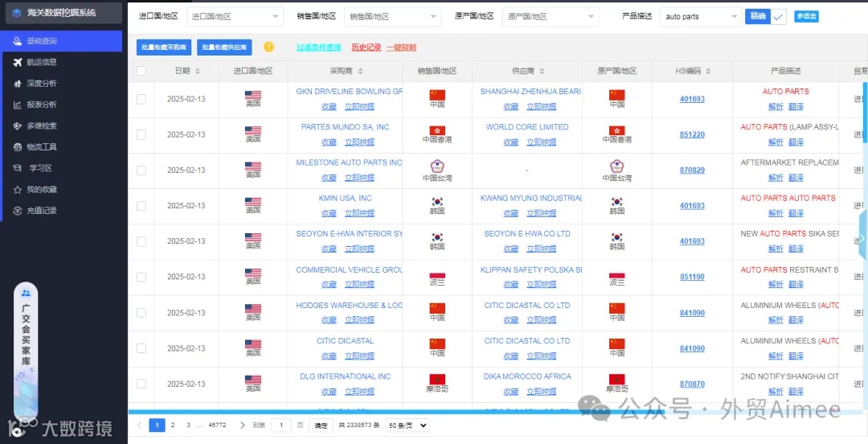The image size is (868, 444).
Task: Toggle the 精确 exact-match checkmark
Action: tap(779, 17)
